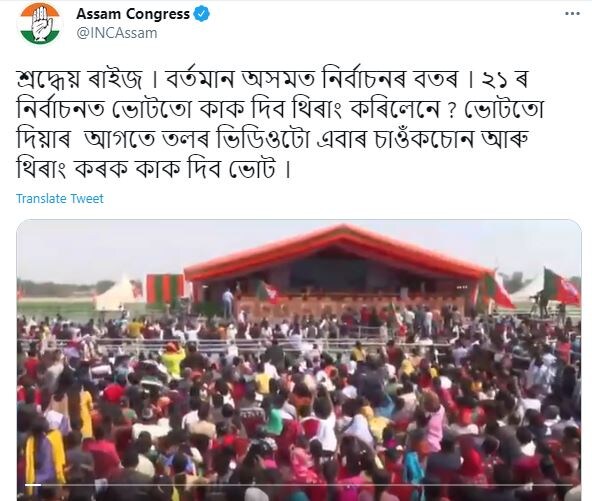
Task: Play the embedded rally video
Action: point(299,360)
